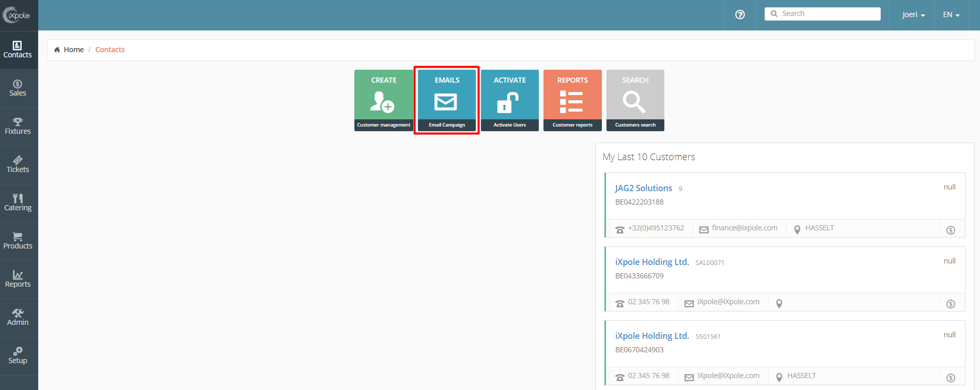This screenshot has width=980, height=390.
Task: Click the Create customer management tile
Action: [x=384, y=100]
